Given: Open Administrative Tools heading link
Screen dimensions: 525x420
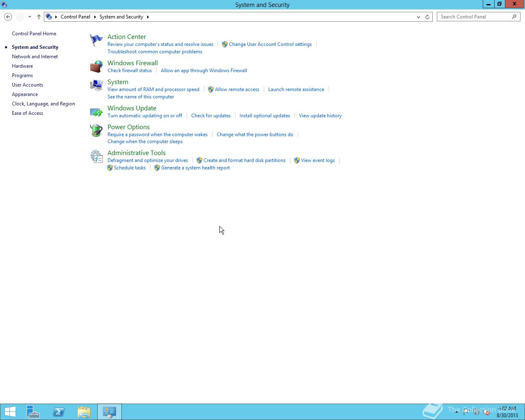Looking at the screenshot, I should tap(137, 153).
